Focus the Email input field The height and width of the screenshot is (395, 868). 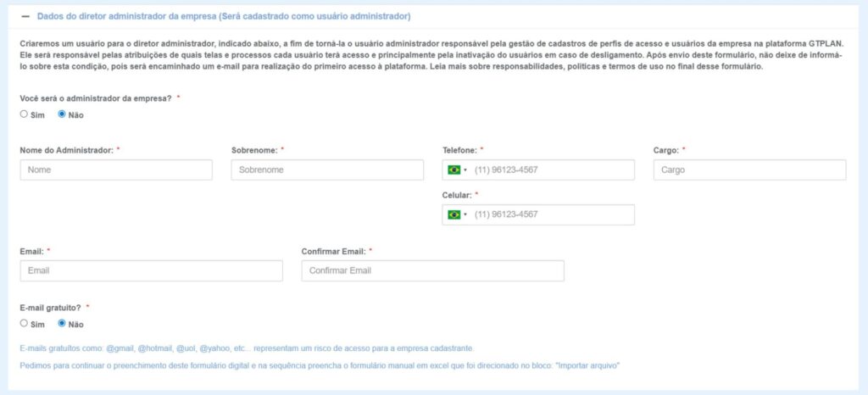tap(151, 270)
